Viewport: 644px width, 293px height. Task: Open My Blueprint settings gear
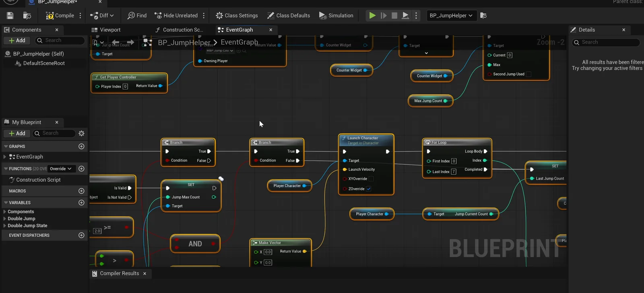[x=81, y=133]
